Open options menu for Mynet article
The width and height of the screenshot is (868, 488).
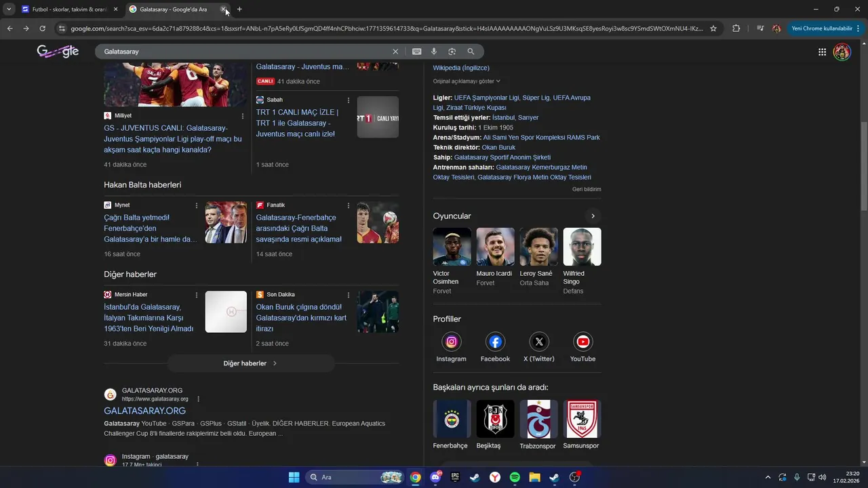[197, 205]
